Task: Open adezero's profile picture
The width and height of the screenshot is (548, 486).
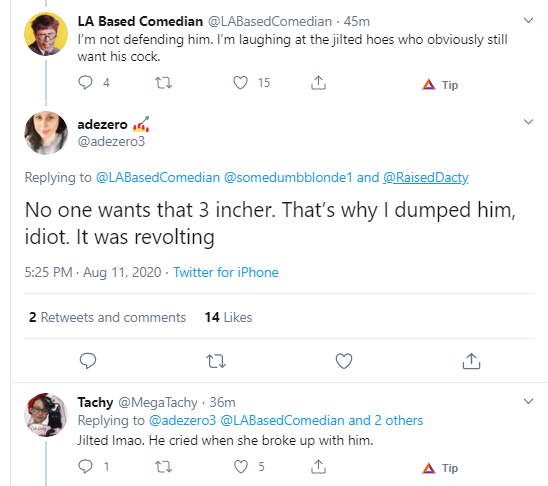Action: tap(46, 133)
